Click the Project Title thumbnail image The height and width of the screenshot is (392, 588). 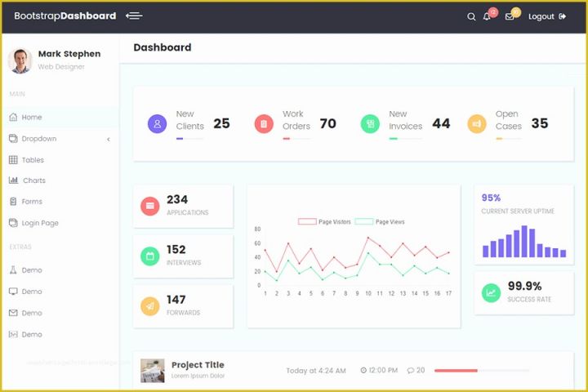coord(152,370)
